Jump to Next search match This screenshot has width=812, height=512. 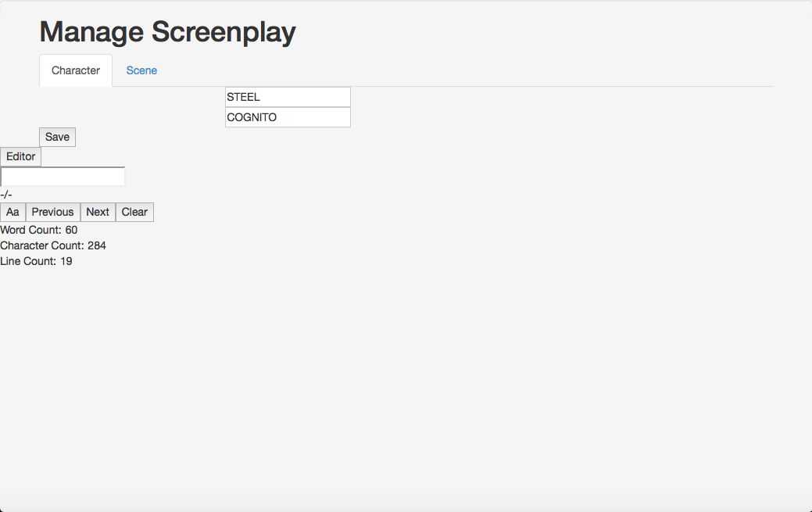98,212
